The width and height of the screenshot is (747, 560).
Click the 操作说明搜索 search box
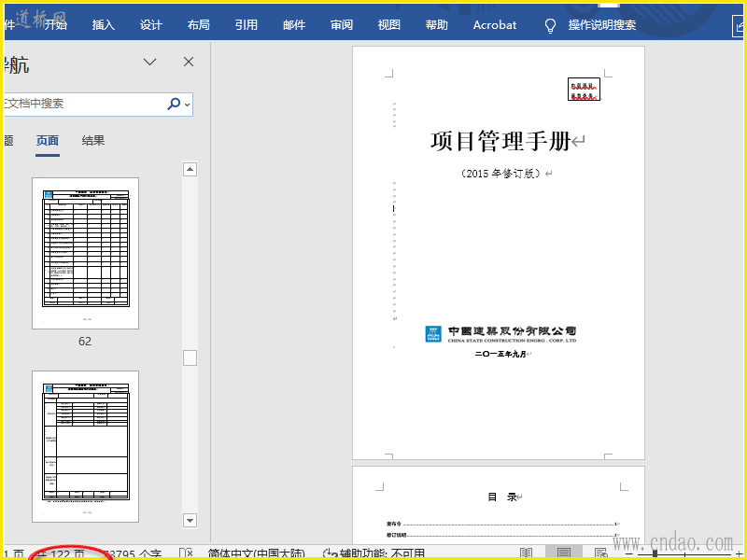tap(602, 25)
